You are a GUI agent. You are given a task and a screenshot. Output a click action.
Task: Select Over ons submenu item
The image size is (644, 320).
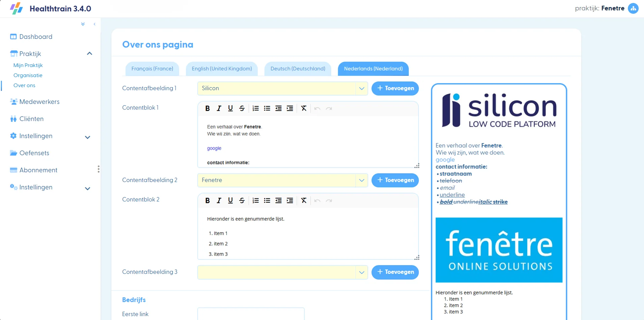pyautogui.click(x=24, y=85)
